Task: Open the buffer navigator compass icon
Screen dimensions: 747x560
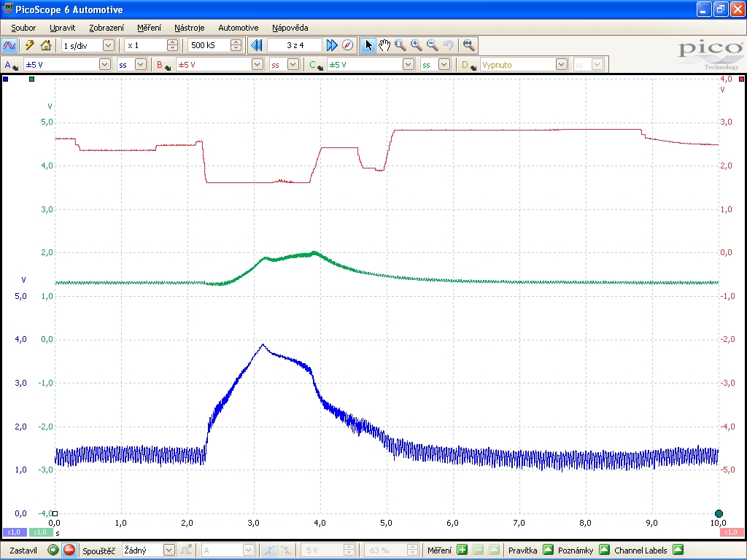Action: 348,45
